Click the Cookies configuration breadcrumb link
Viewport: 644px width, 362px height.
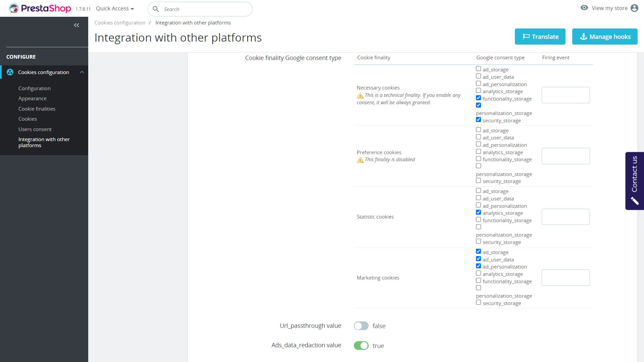120,23
